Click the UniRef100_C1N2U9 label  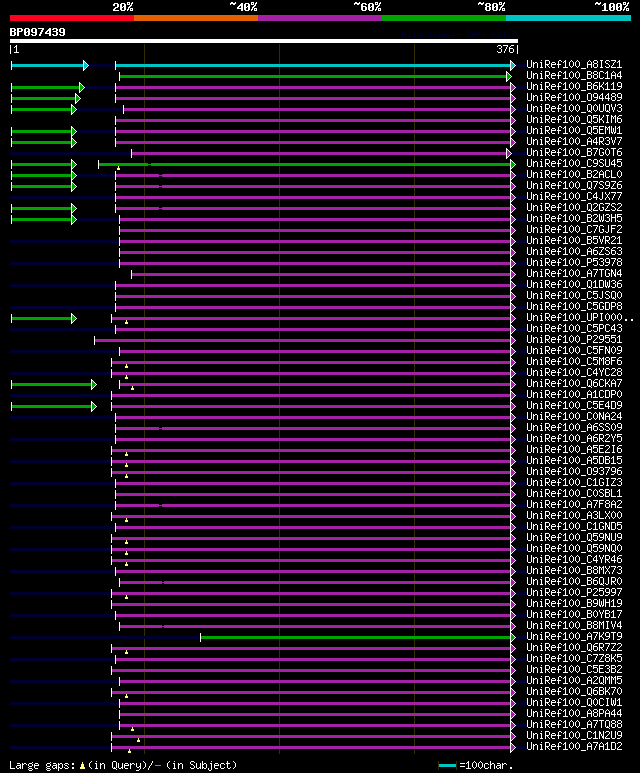point(574,736)
